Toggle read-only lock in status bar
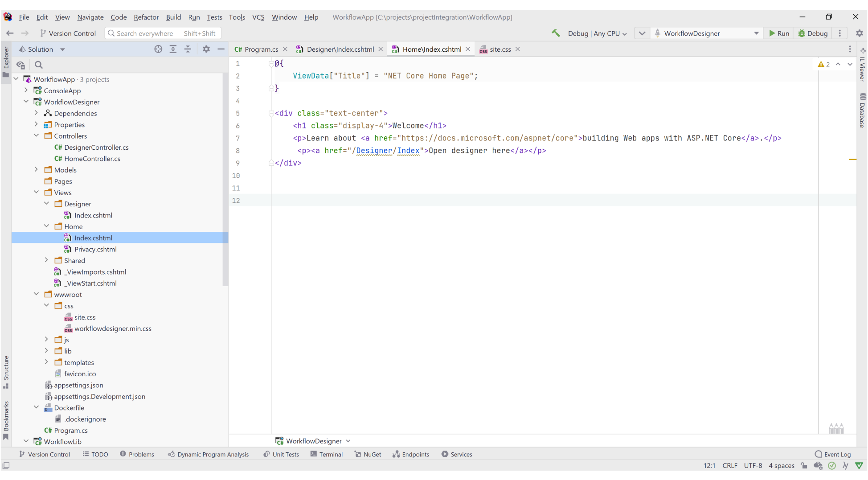The image size is (868, 480). 804,466
